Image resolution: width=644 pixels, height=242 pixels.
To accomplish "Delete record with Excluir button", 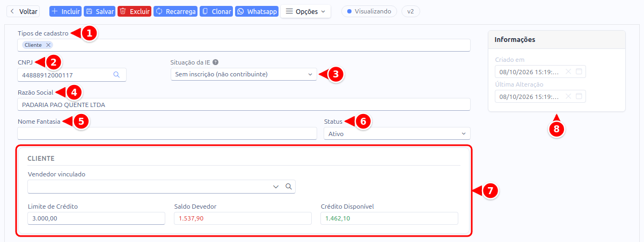I will click(134, 11).
